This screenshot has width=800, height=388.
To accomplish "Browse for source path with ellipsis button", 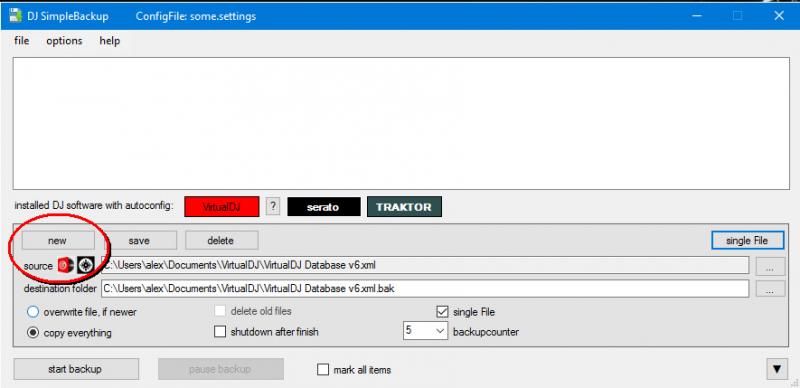I will (770, 266).
